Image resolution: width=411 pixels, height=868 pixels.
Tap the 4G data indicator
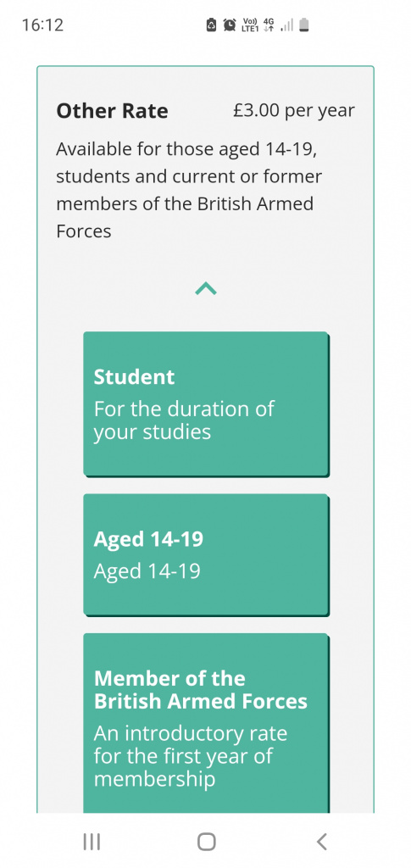pos(269,25)
